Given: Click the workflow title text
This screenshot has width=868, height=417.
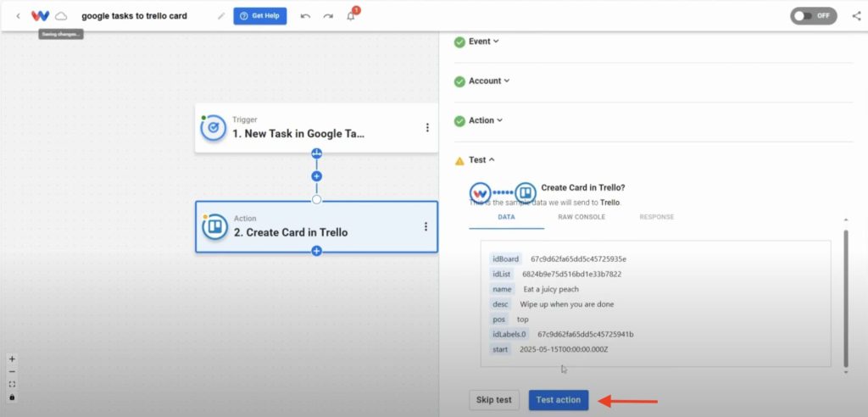Looking at the screenshot, I should coord(135,16).
